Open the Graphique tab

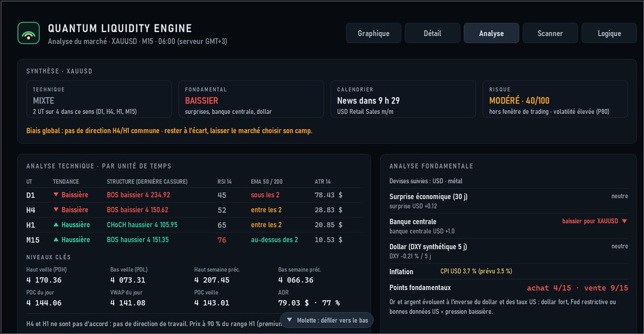coord(374,33)
